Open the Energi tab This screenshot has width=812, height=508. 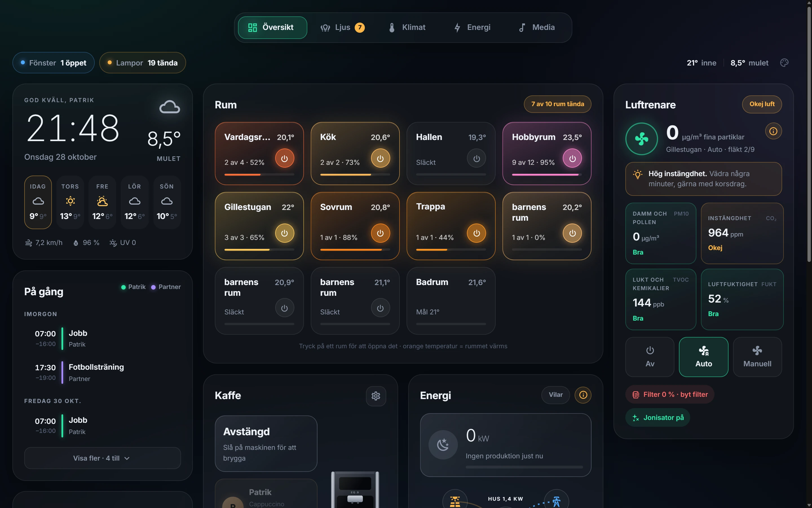tap(473, 28)
